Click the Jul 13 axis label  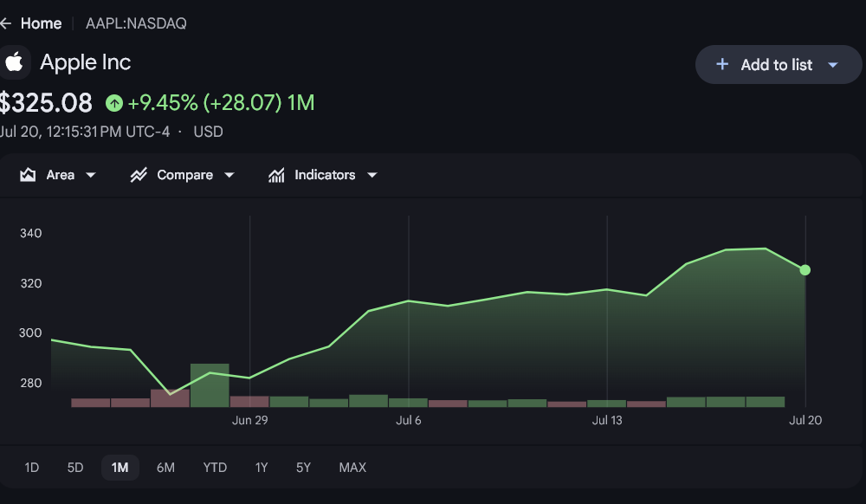tap(607, 420)
